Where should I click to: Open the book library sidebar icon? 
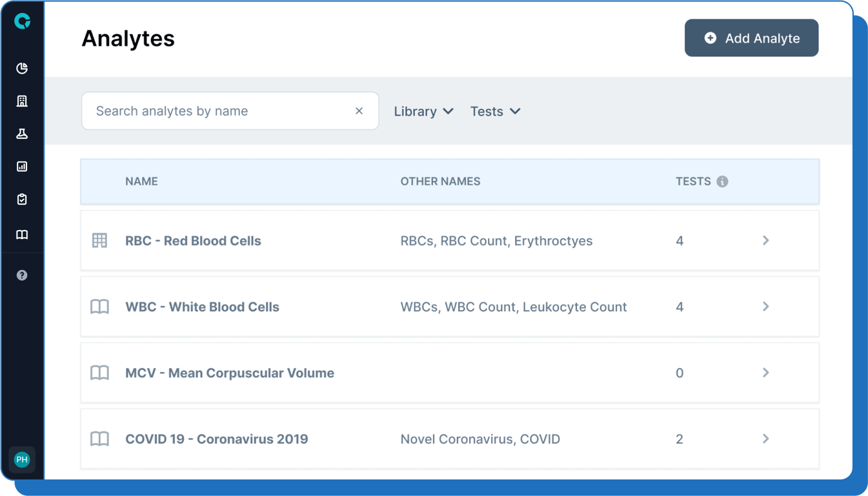point(22,234)
